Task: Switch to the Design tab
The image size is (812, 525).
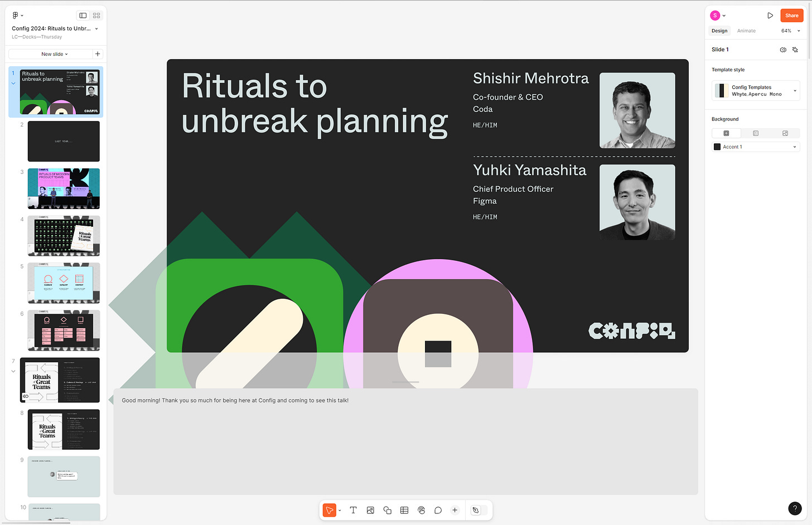Action: coord(719,31)
